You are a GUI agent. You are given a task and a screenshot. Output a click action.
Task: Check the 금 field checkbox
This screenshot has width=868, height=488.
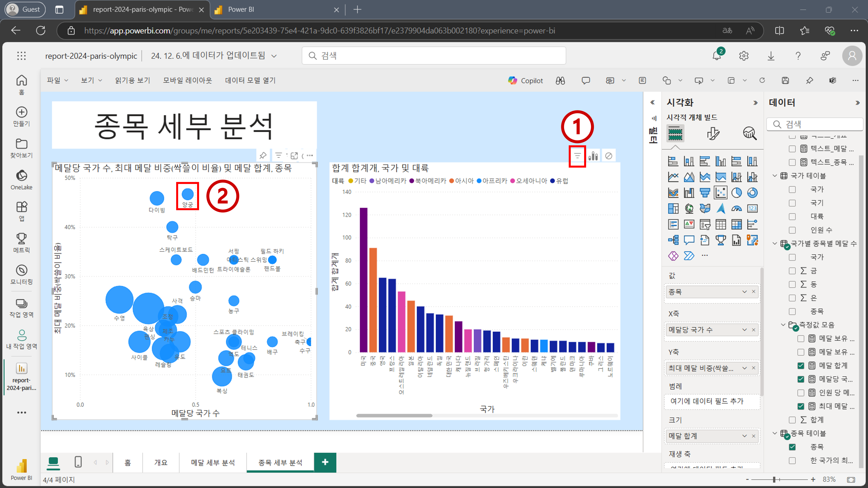(792, 271)
